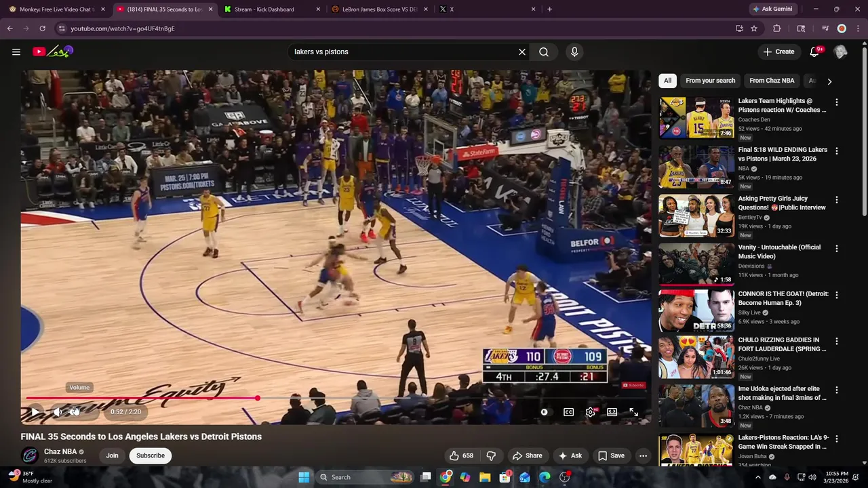Open Ask Gemini in Chrome
This screenshot has height=488, width=868.
click(x=772, y=9)
